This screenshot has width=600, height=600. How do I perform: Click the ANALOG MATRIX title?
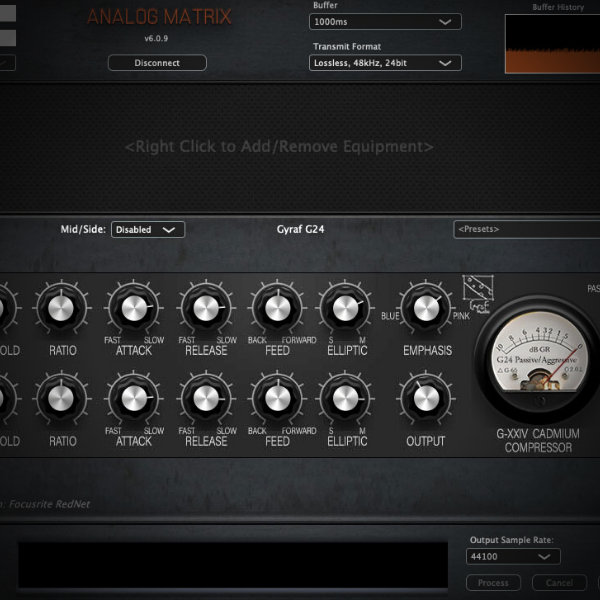(x=159, y=17)
